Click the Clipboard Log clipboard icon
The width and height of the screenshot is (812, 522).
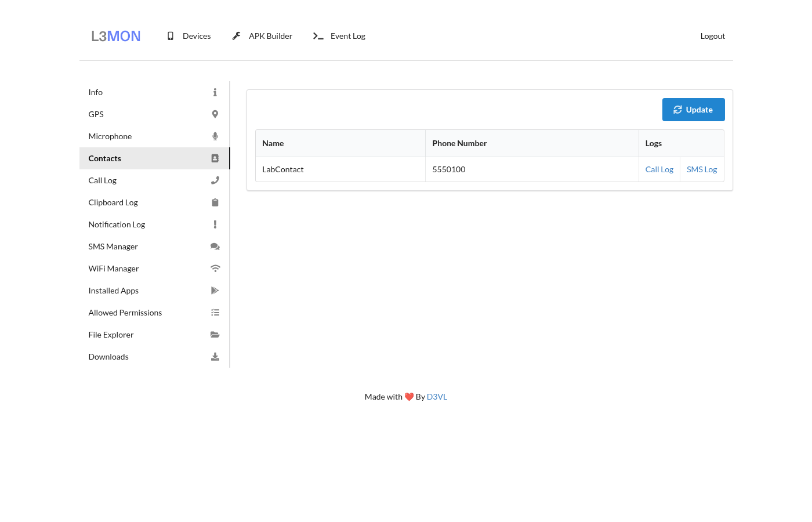click(215, 202)
